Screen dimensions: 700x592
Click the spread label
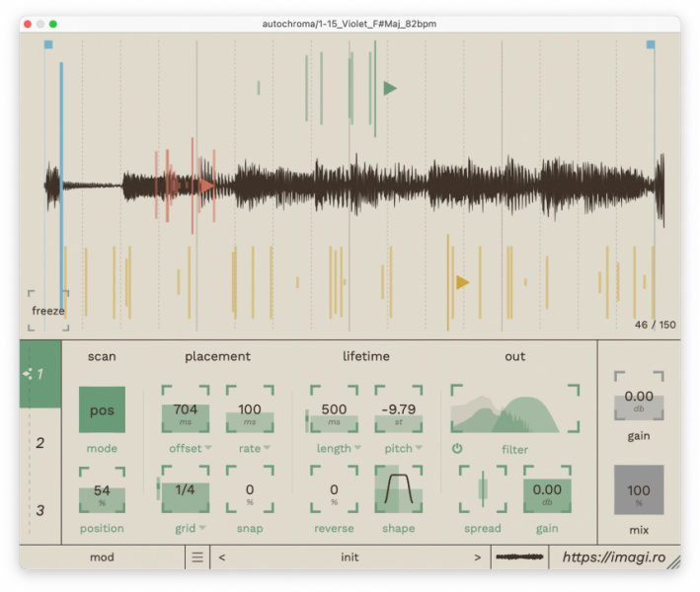point(483,528)
